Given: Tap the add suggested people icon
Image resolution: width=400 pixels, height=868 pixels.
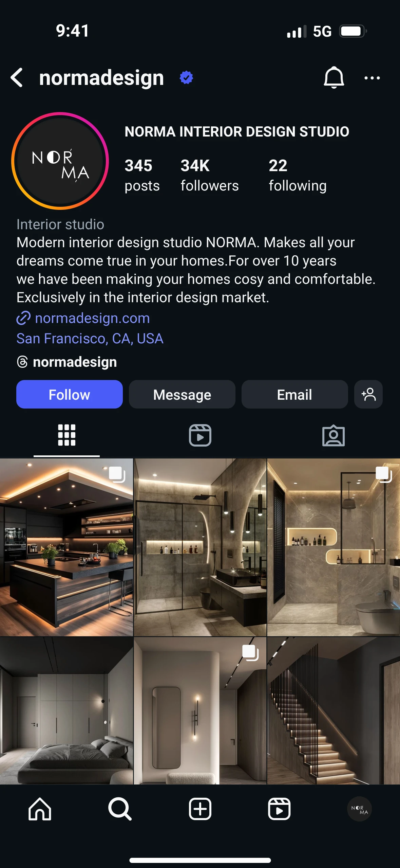Looking at the screenshot, I should click(x=368, y=394).
